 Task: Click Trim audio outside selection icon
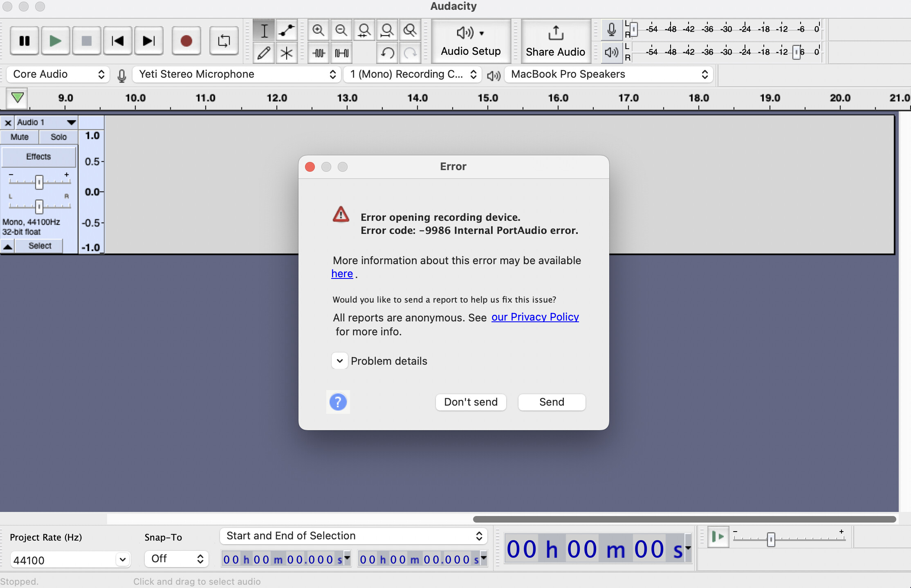319,53
